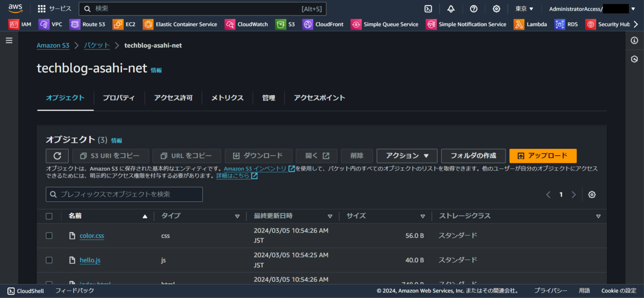Viewport: 644px width, 298px height.
Task: Open the AWS home logo
Action: click(x=15, y=8)
